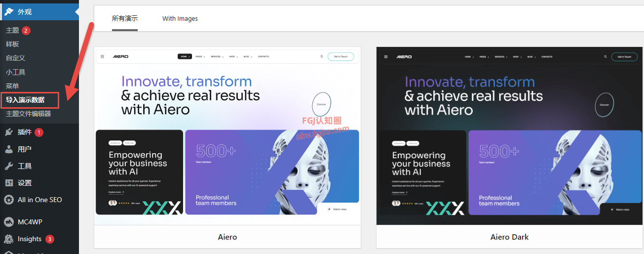The width and height of the screenshot is (644, 254).
Task: Click the Users person icon
Action: 9,149
